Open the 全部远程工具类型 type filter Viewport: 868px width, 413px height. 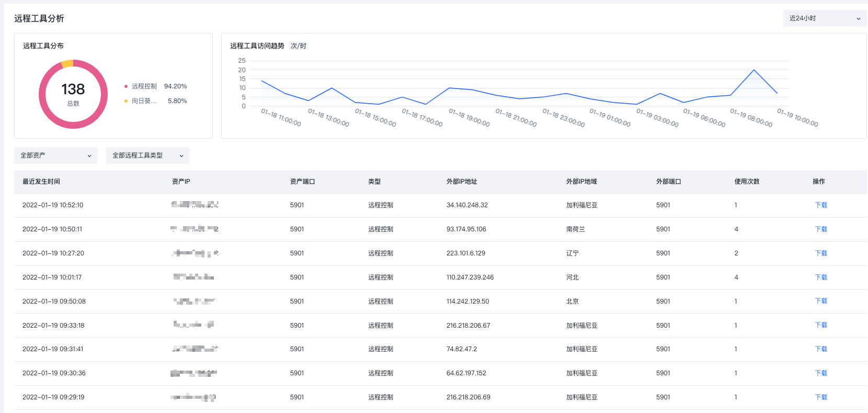pyautogui.click(x=148, y=155)
